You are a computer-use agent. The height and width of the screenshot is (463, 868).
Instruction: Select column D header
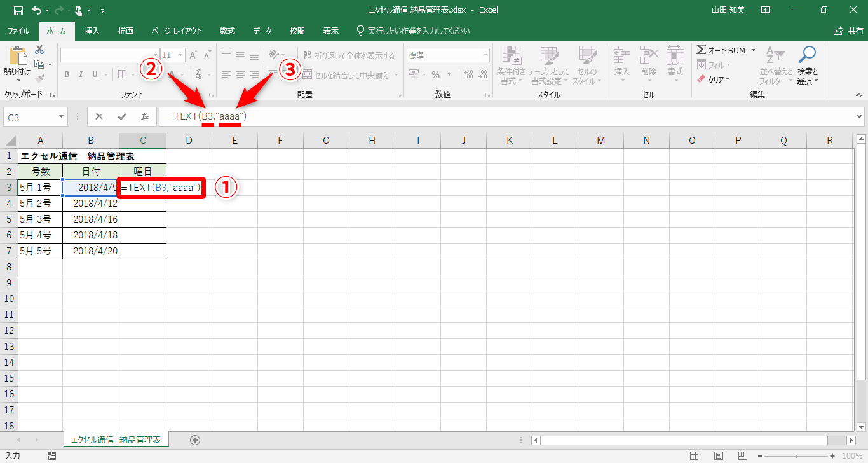pos(189,141)
